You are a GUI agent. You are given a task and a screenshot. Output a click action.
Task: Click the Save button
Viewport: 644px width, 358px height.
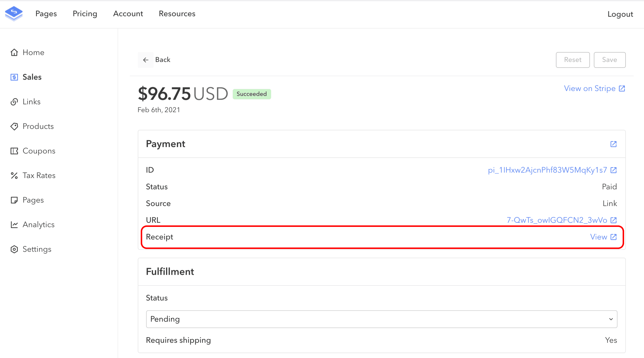pyautogui.click(x=609, y=60)
